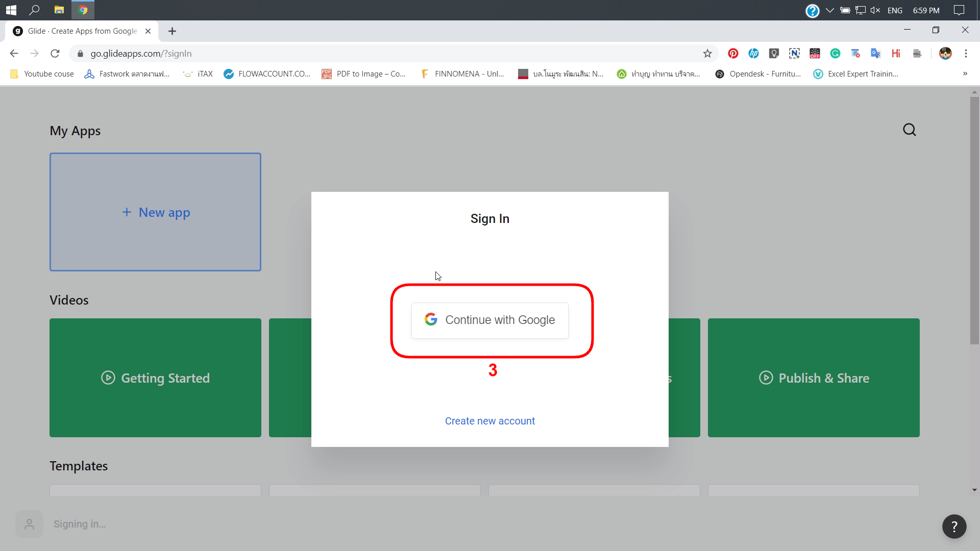Bookmark this page with the star icon
Screen dimensions: 980x551
coord(707,54)
